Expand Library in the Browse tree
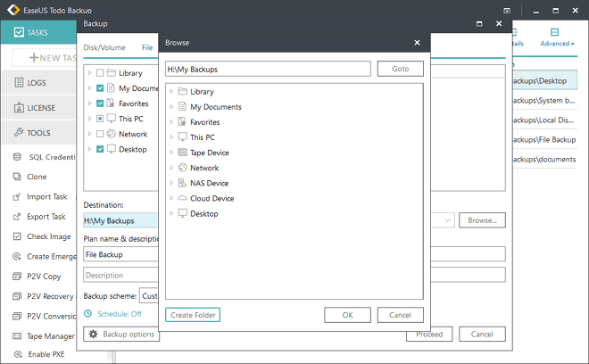Viewport: 589px width, 364px height. [x=171, y=91]
